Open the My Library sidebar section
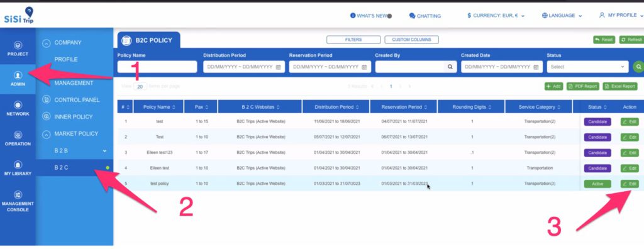644x249 pixels. pyautogui.click(x=18, y=169)
